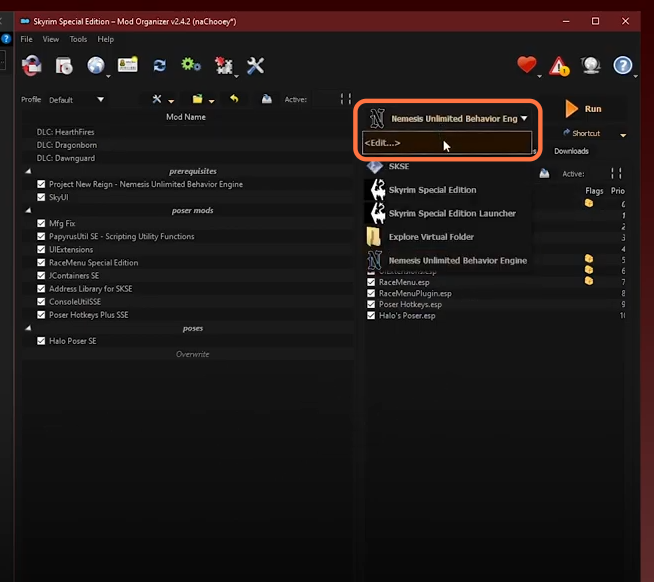Uncheck RaceMenuPlugin.esp plugin
Screen dimensions: 654x582
coord(371,293)
